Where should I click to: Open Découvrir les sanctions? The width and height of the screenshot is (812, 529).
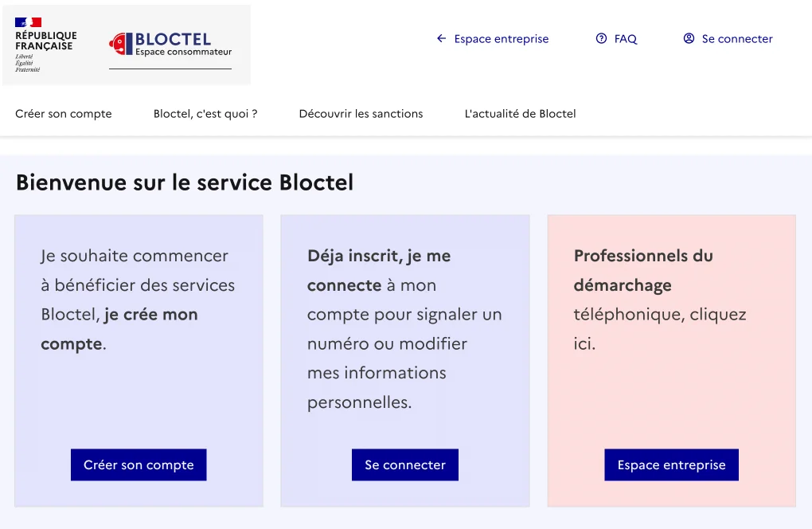tap(361, 113)
